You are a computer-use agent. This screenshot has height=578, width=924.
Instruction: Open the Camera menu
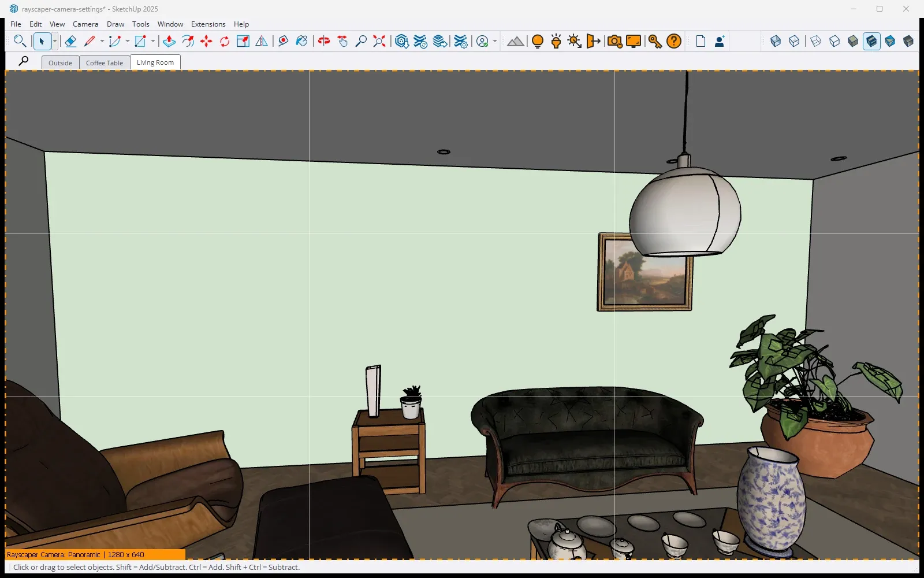point(85,24)
